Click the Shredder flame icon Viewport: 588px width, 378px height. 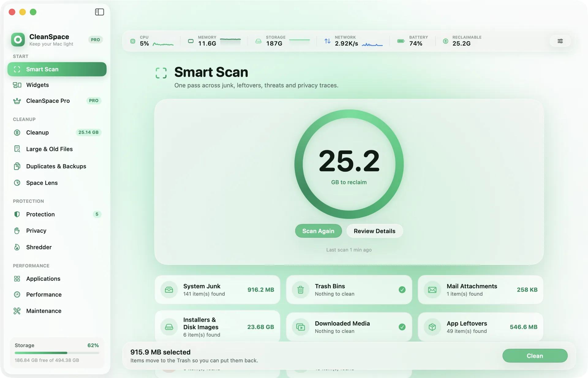pyautogui.click(x=17, y=247)
